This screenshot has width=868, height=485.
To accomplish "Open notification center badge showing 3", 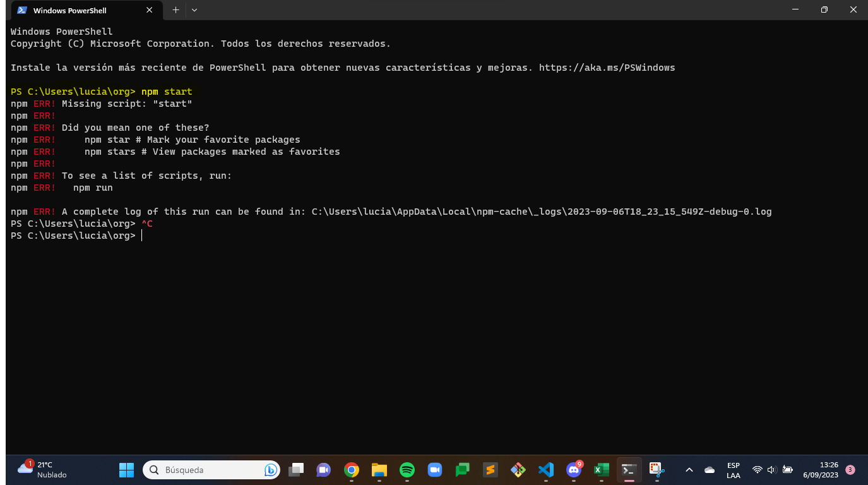I will pyautogui.click(x=850, y=470).
